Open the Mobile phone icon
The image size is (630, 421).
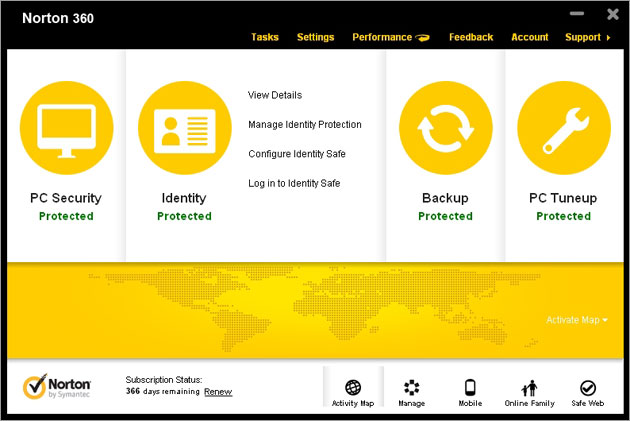coord(470,388)
